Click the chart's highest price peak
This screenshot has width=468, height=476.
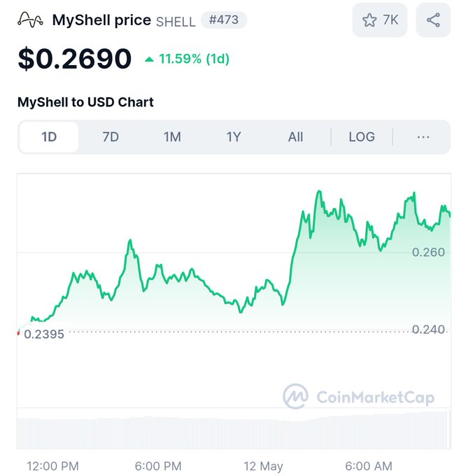[x=319, y=191]
